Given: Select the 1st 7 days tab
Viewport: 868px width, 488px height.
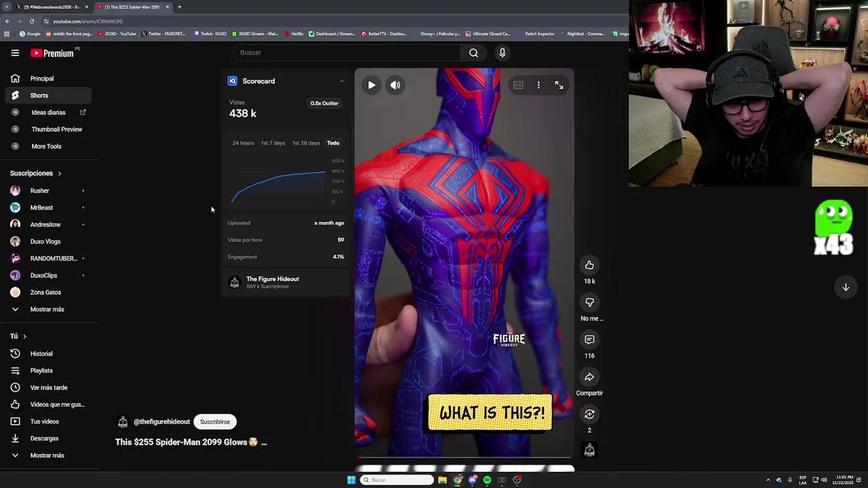Looking at the screenshot, I should point(273,143).
